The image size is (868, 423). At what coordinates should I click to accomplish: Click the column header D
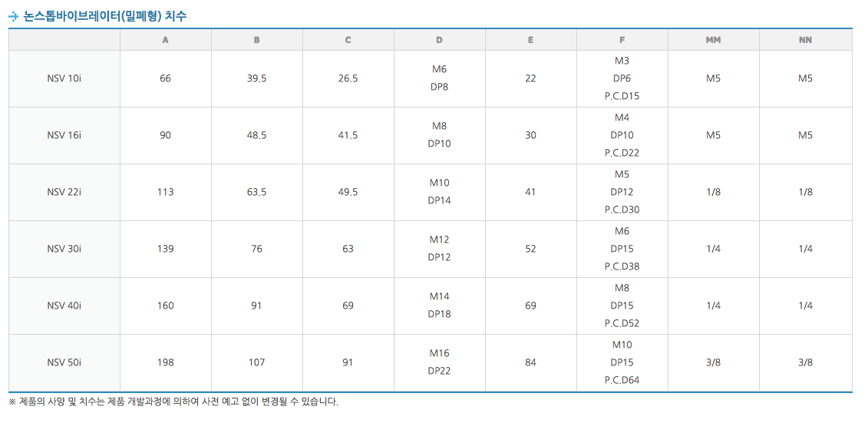click(439, 40)
